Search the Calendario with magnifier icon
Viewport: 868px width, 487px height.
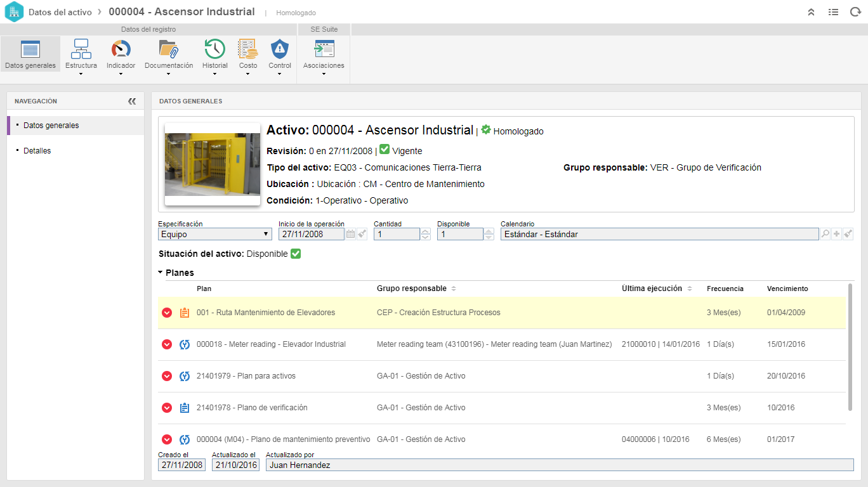825,234
